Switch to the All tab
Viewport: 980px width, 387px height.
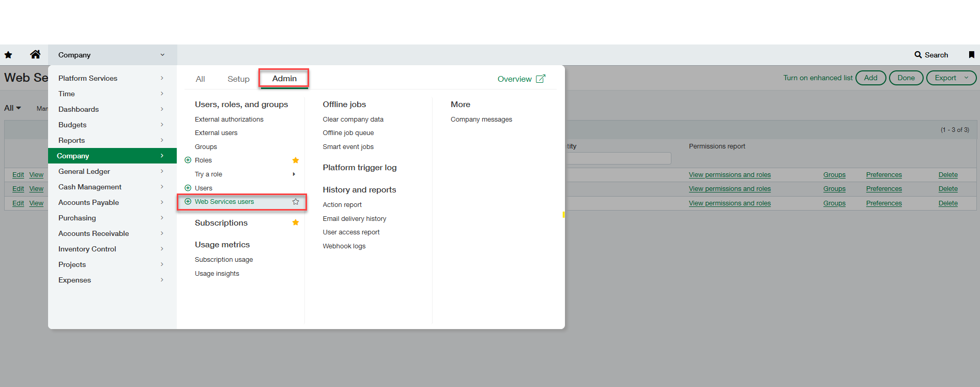point(201,79)
